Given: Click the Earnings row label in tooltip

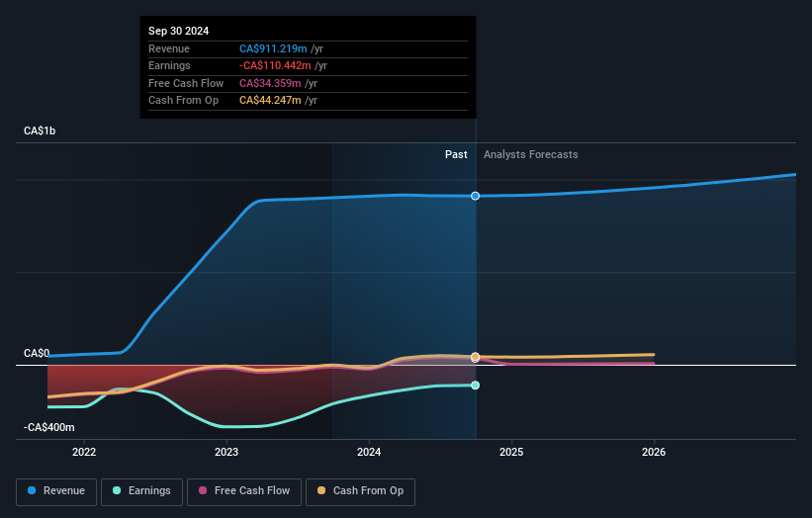Looking at the screenshot, I should [x=169, y=65].
